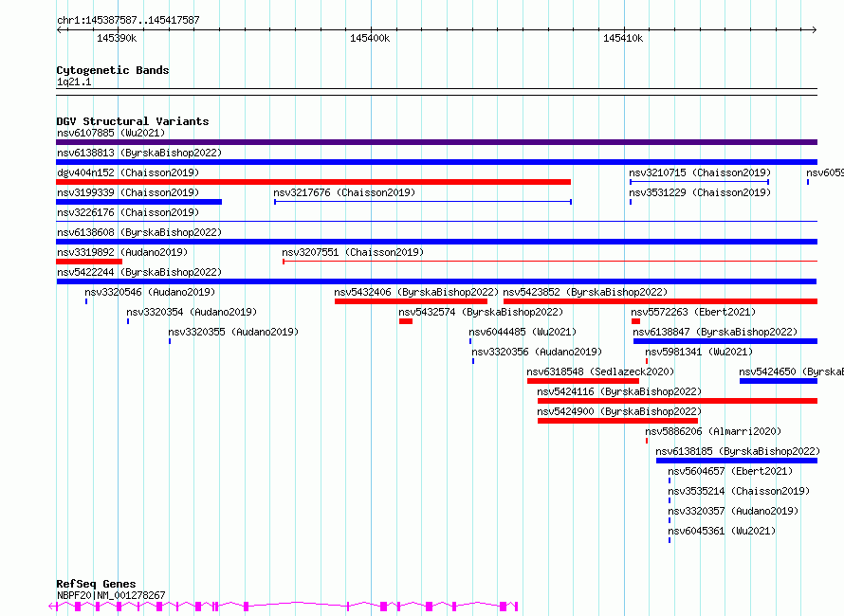
Task: Open nsv3210715 (Chaisson2019) variant label
Action: (700, 172)
